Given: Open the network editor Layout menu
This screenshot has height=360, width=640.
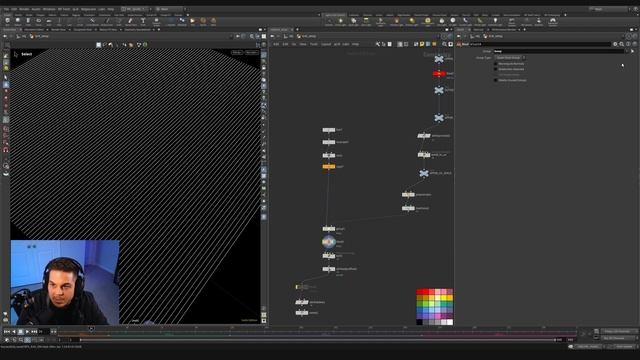Looking at the screenshot, I should point(326,44).
